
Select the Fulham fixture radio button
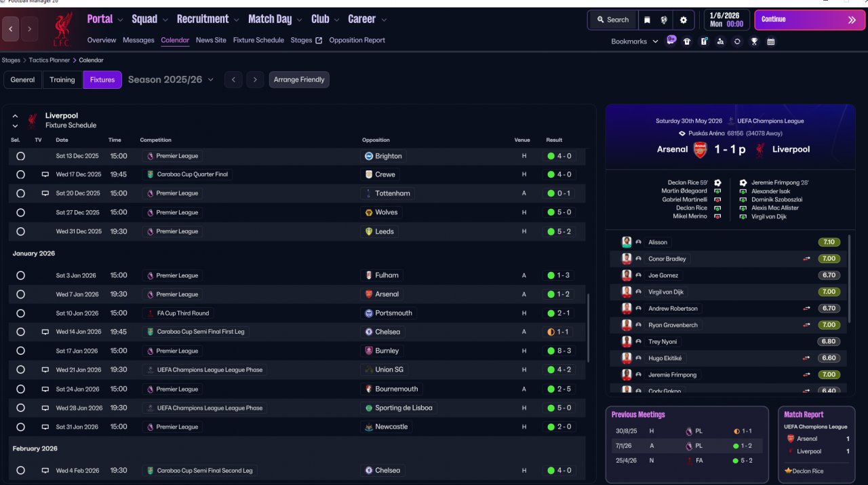[20, 275]
